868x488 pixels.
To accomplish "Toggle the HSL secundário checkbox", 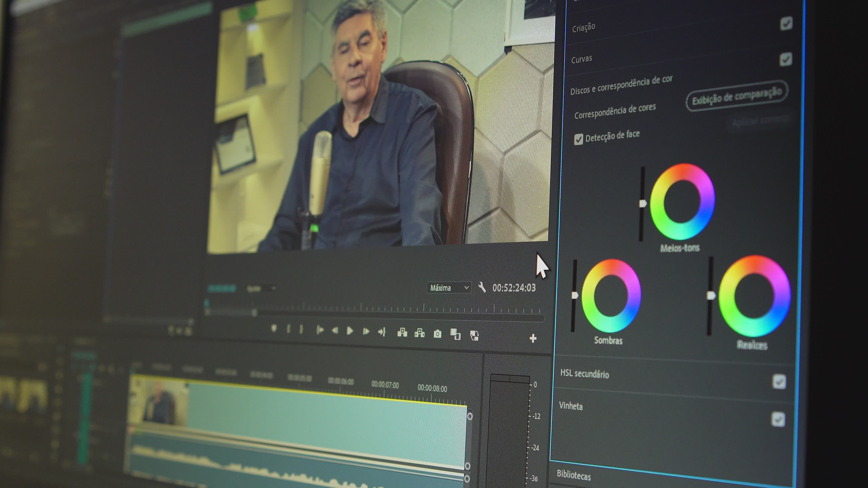I will [x=779, y=382].
